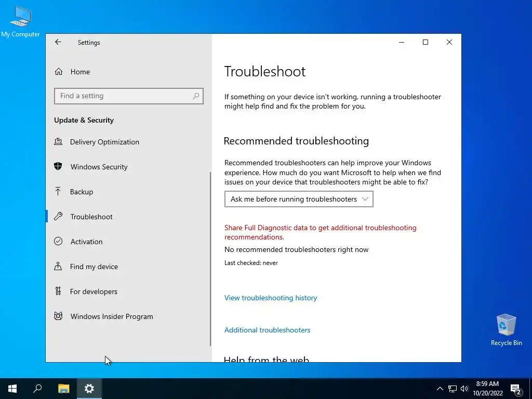
Task: Select the My Computer desktop icon
Action: tap(20, 21)
